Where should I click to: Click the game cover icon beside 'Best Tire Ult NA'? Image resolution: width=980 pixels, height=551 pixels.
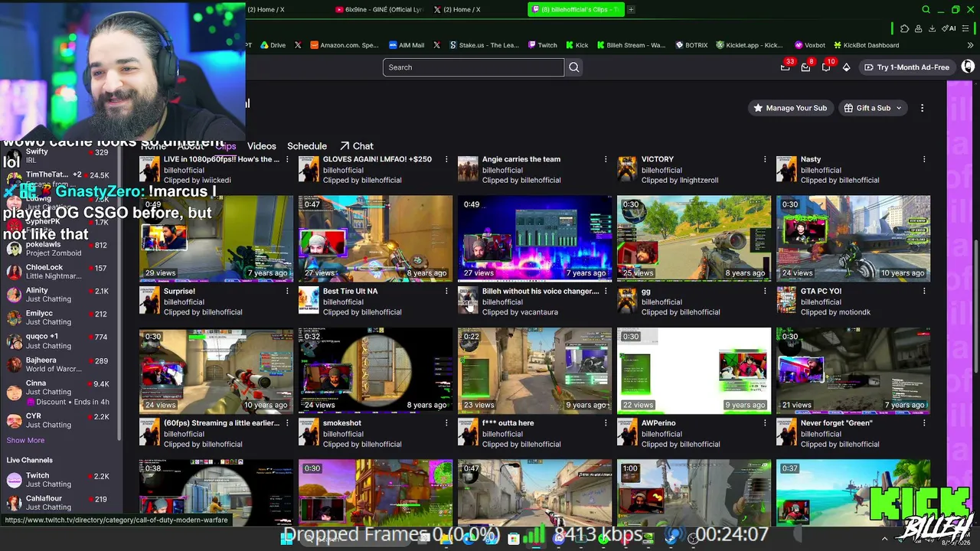309,300
